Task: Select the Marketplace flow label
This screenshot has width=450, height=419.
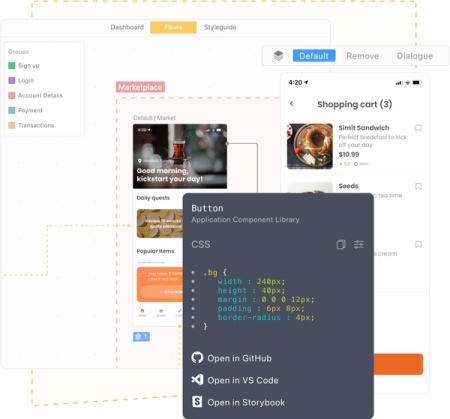Action: [x=140, y=87]
